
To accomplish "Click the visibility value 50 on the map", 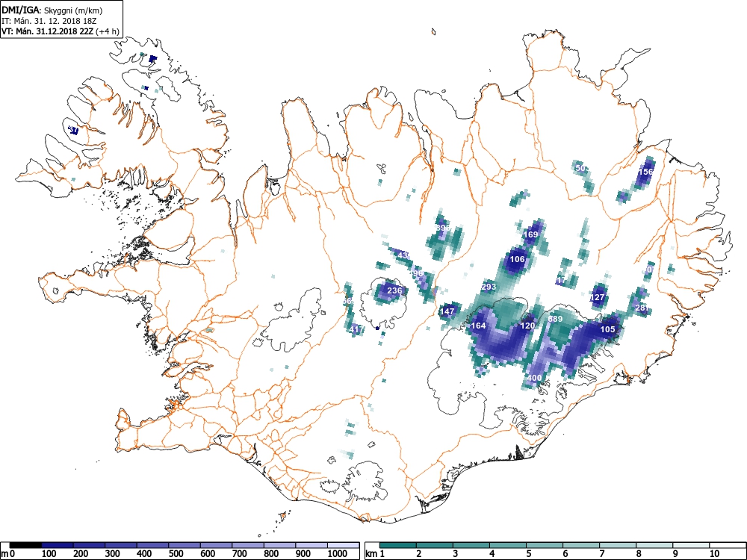I will (x=580, y=168).
